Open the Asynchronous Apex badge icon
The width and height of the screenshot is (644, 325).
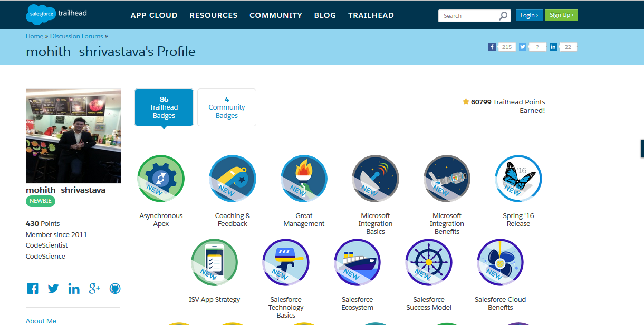(161, 179)
